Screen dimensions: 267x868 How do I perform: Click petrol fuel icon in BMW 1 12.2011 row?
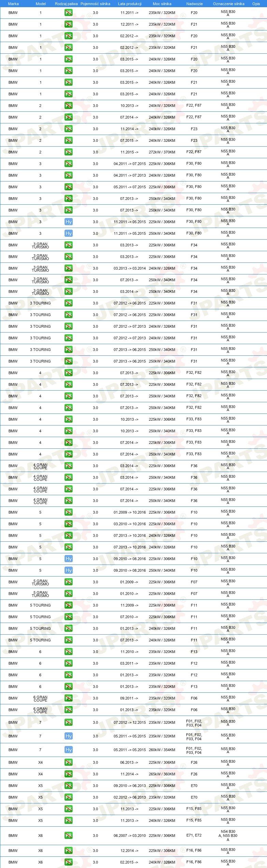click(68, 24)
